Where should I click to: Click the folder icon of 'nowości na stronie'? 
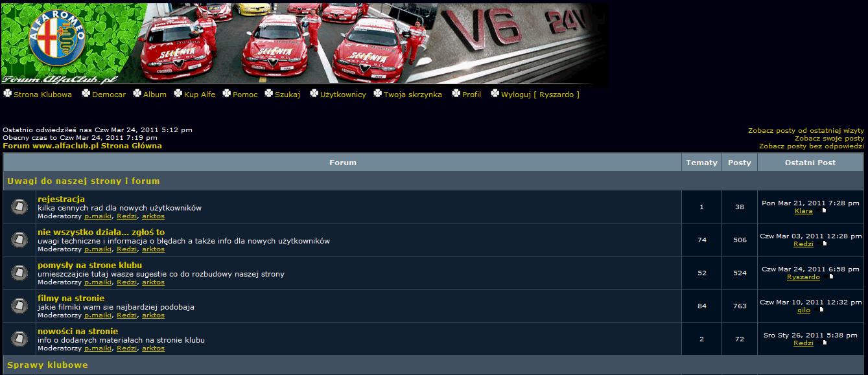click(19, 339)
